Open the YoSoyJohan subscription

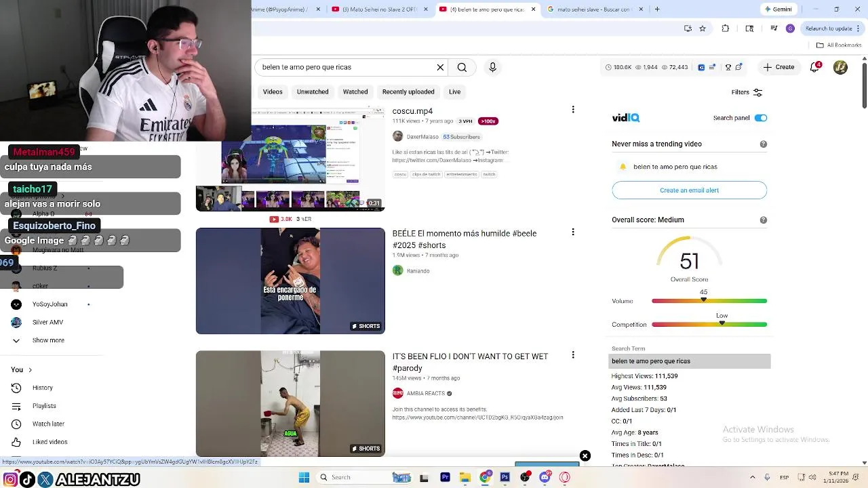tap(50, 304)
